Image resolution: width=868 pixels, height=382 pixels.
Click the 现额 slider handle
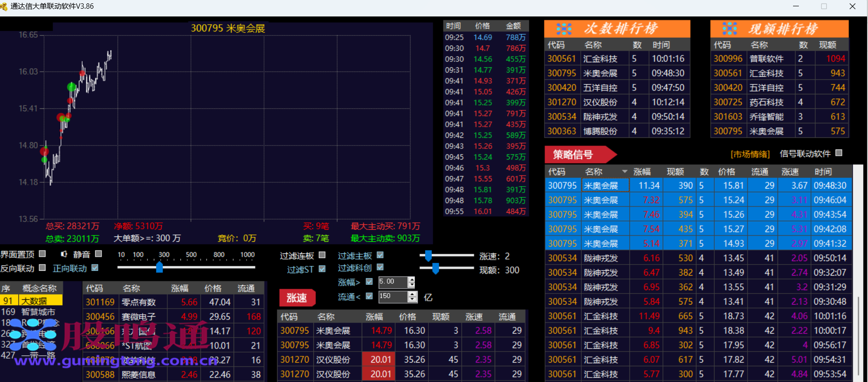[x=436, y=268]
